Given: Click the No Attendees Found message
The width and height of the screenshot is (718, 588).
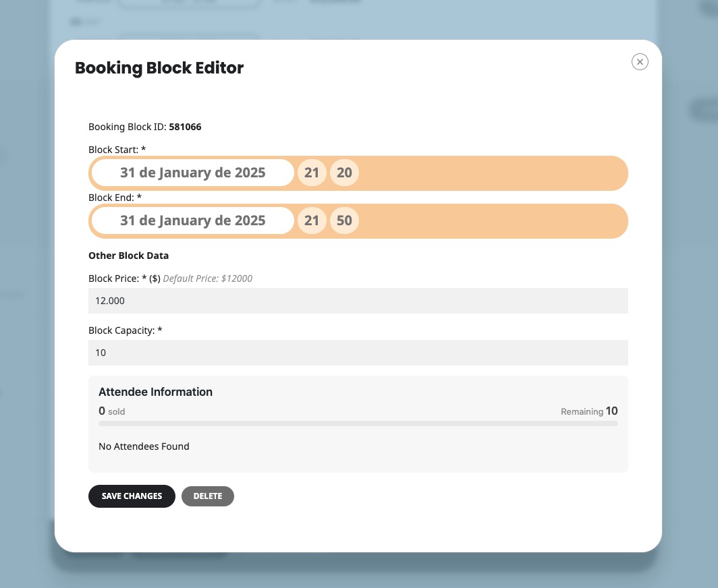Looking at the screenshot, I should [x=144, y=446].
